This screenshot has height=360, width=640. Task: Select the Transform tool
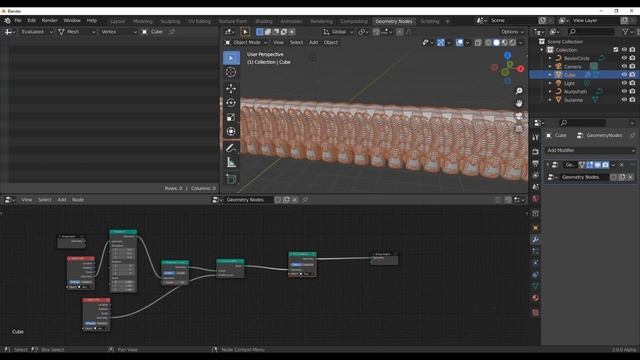(231, 131)
